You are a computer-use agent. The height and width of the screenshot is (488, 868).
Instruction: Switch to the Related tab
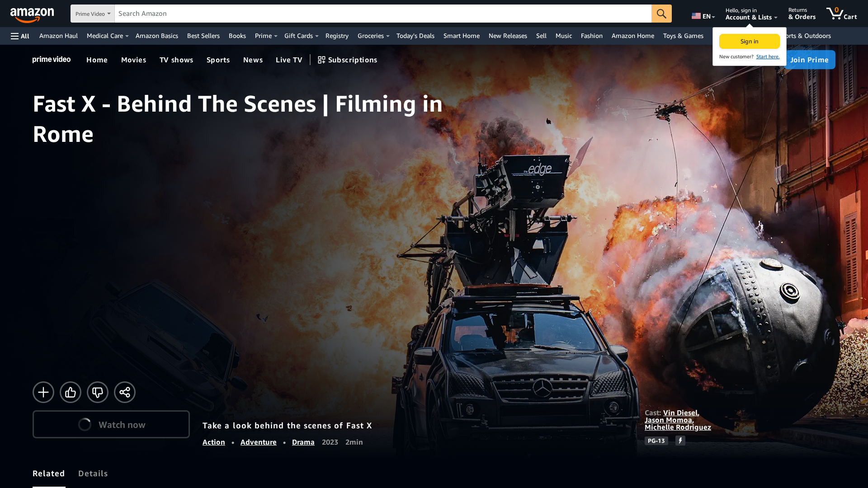[49, 474]
